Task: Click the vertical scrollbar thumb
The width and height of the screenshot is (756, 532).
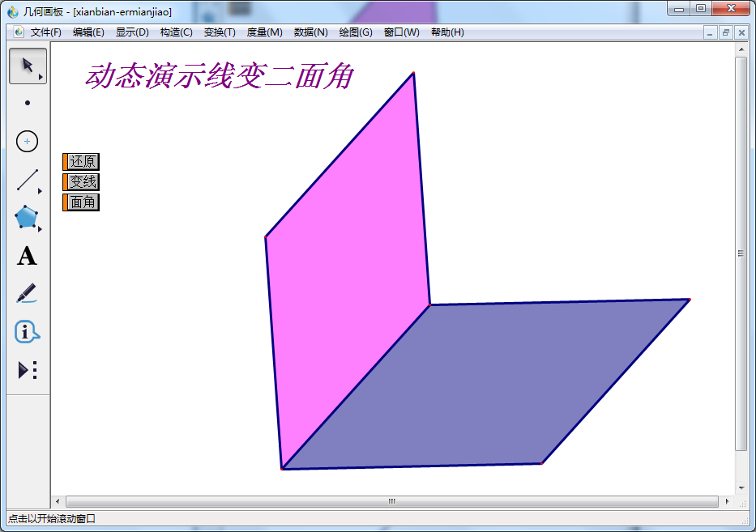Action: [x=741, y=253]
